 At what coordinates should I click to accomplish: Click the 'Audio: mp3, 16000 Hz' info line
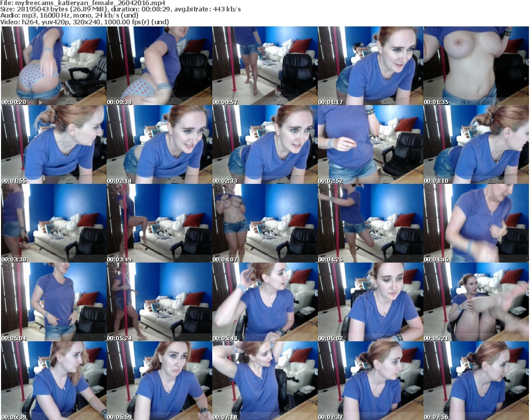pos(69,16)
